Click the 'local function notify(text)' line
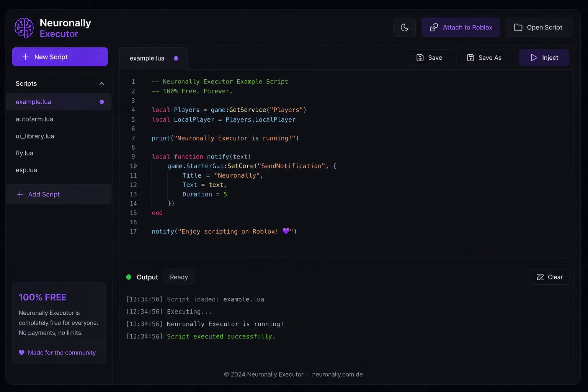The image size is (588, 392). pos(201,157)
